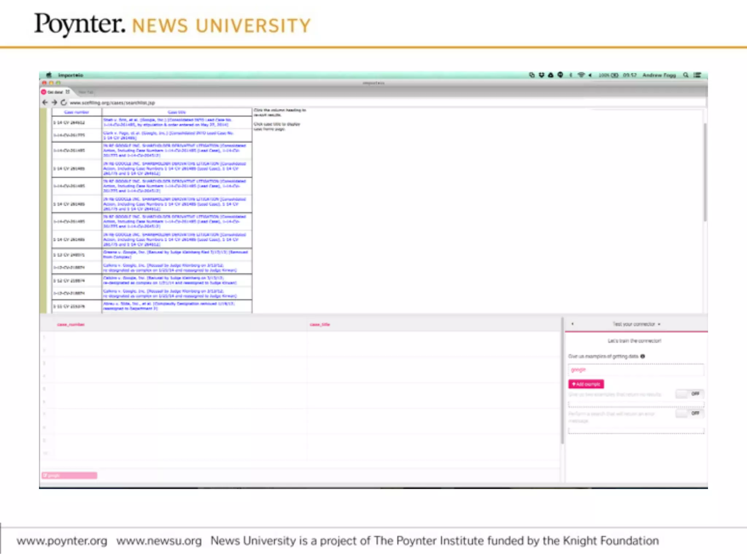Click info icon beside examples prompt
The width and height of the screenshot is (747, 560).
(x=643, y=356)
